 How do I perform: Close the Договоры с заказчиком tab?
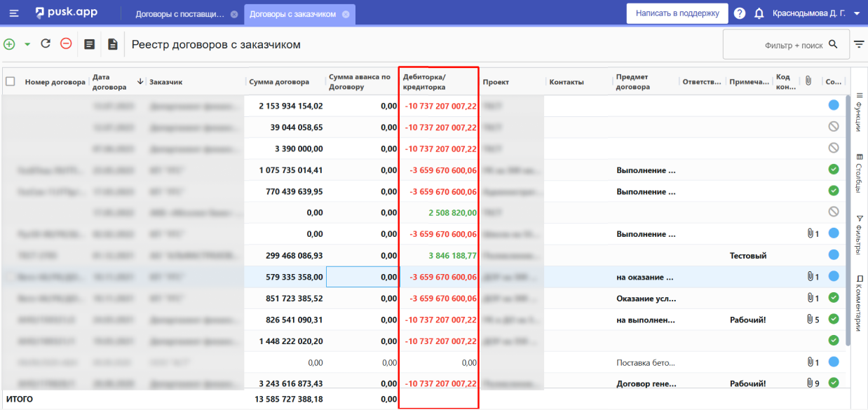(x=346, y=14)
